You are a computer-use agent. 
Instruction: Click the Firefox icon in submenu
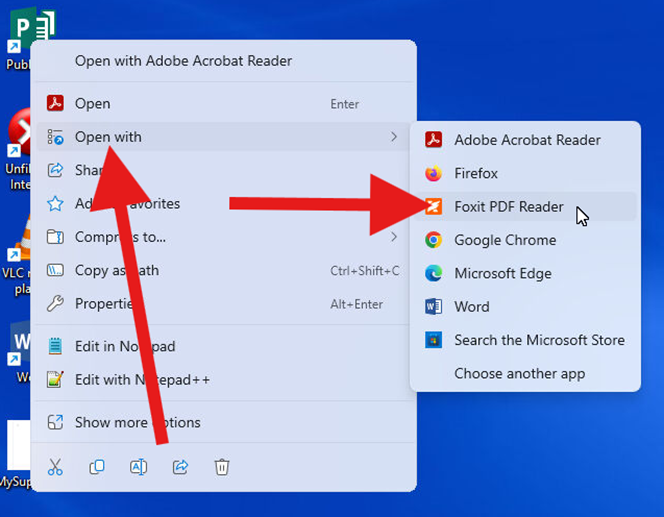(433, 174)
